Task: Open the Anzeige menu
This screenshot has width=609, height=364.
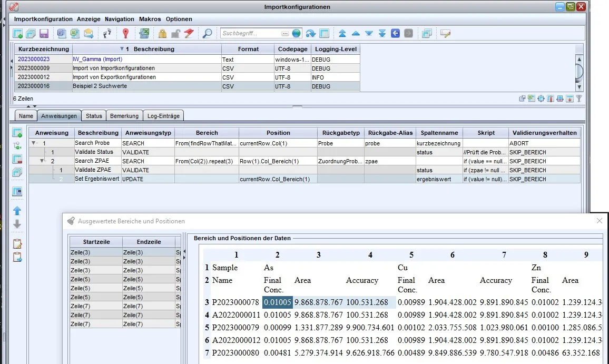Action: (89, 19)
